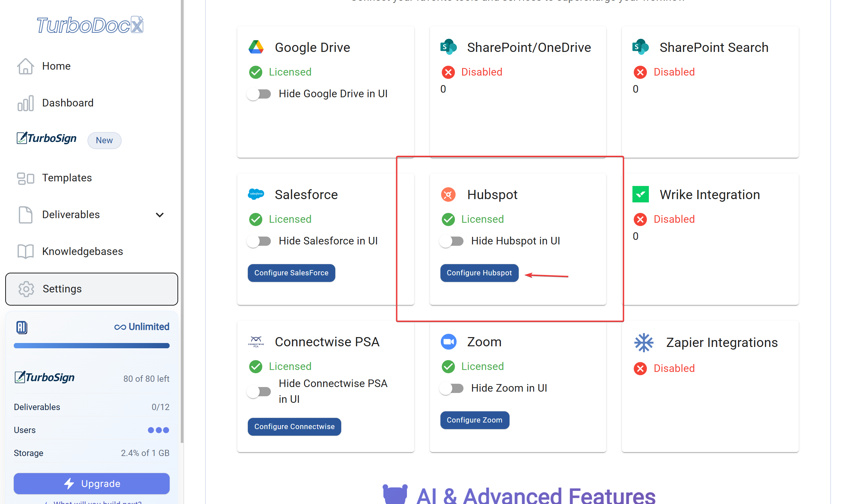Screen dimensions: 852x504
Task: Click the 'Licensed' text under Connectwise PSA
Action: [x=290, y=366]
